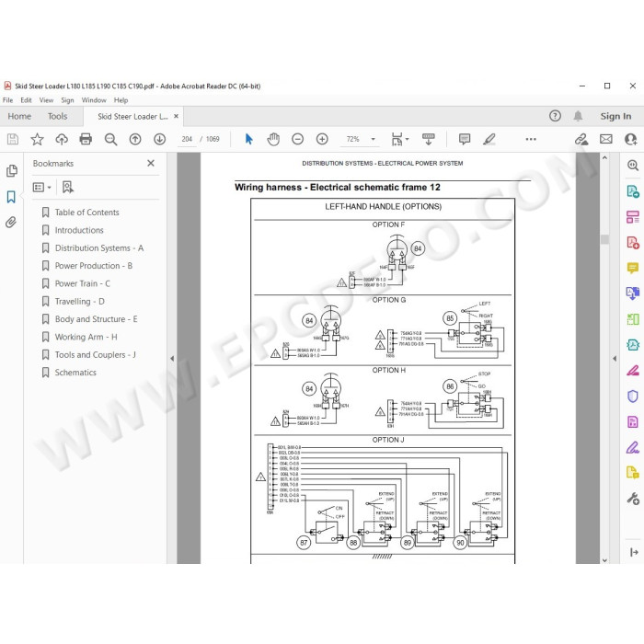Switch to the Home tab
Viewport: 644px width, 644px height.
pyautogui.click(x=19, y=116)
